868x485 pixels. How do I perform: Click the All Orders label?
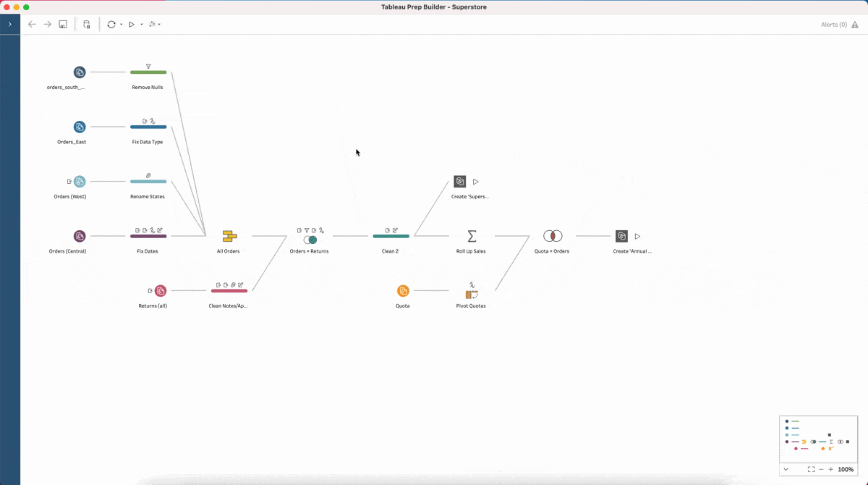[x=229, y=251]
